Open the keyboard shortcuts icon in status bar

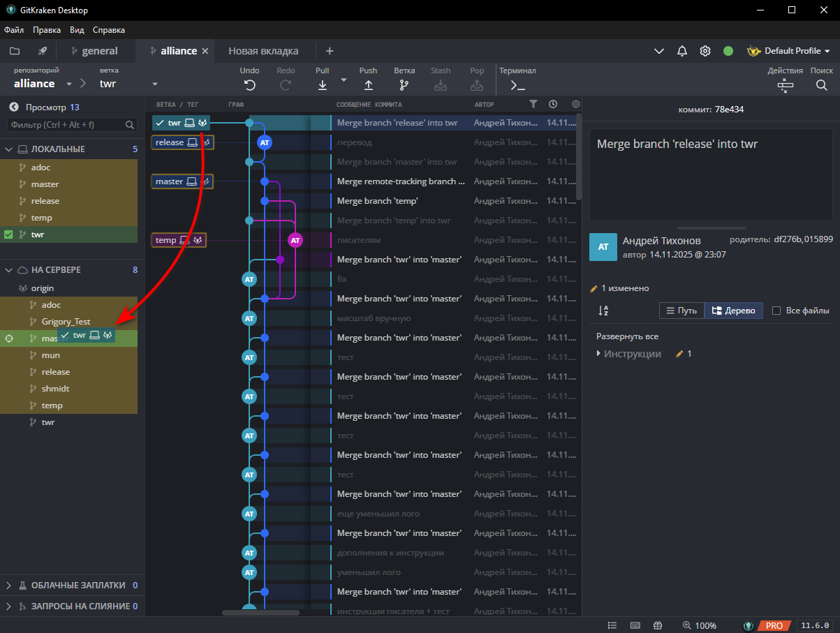635,625
